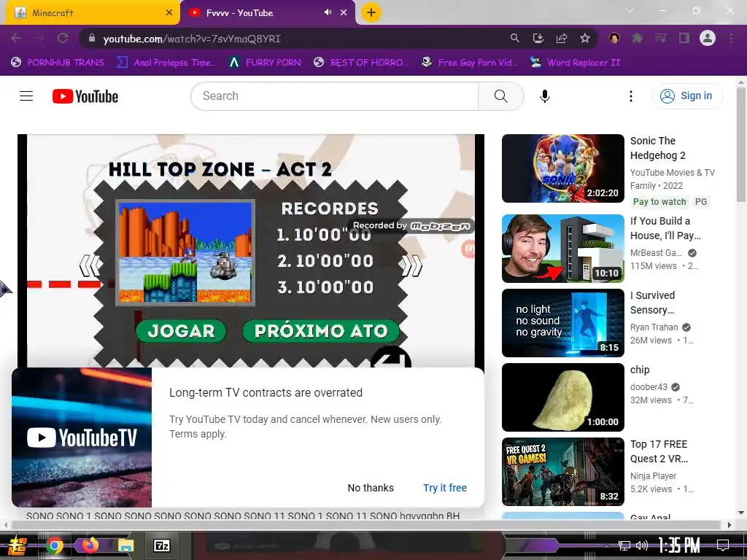747x560 pixels.
Task: Open a new tab with the plus button
Action: click(371, 12)
